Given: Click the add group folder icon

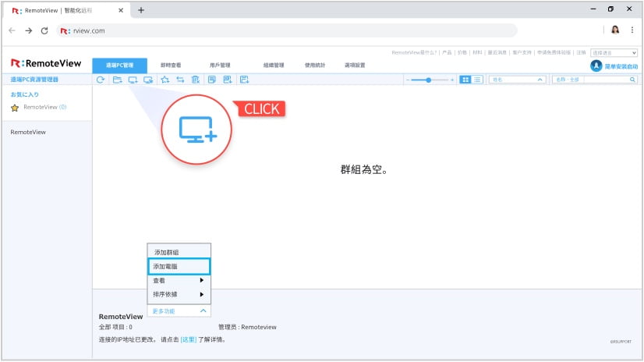Looking at the screenshot, I should pos(118,80).
